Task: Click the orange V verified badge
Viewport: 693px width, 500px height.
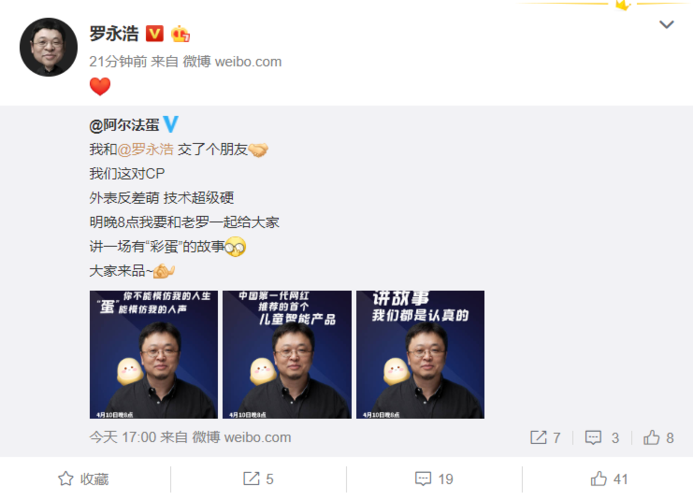Action: pos(155,34)
